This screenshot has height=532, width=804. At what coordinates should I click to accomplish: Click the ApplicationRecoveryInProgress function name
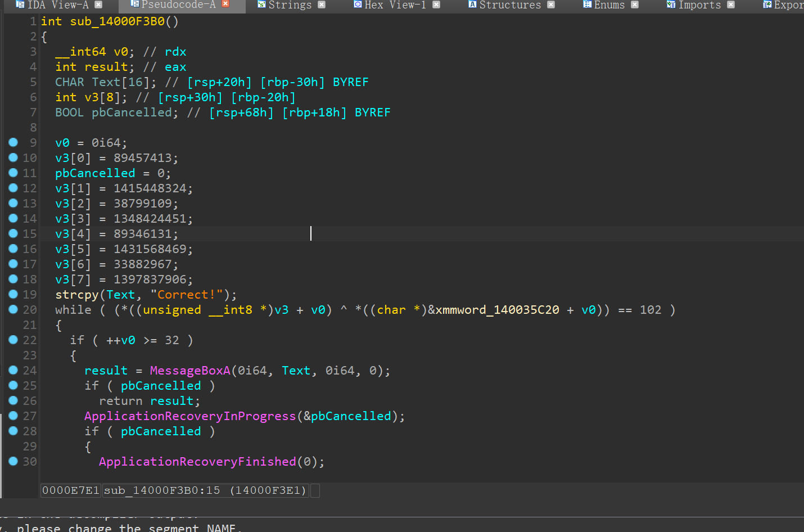coord(190,416)
